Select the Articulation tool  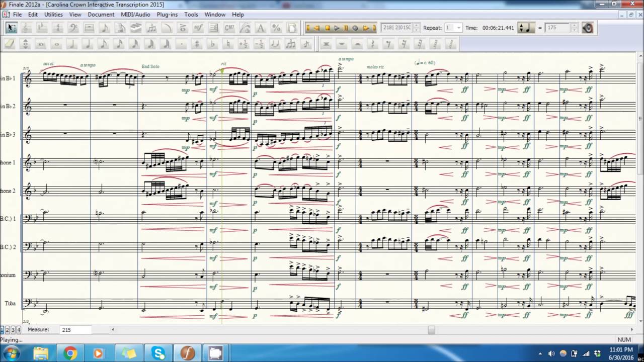coord(183,28)
